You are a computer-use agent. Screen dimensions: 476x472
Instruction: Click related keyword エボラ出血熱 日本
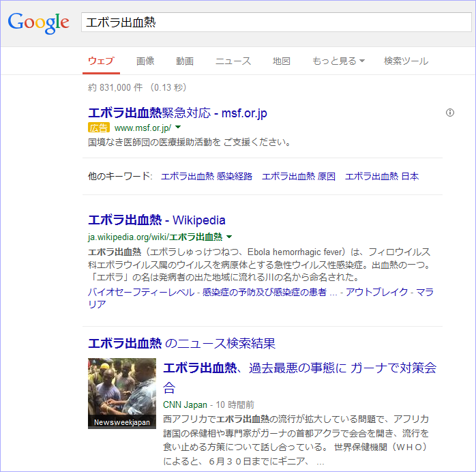(382, 177)
